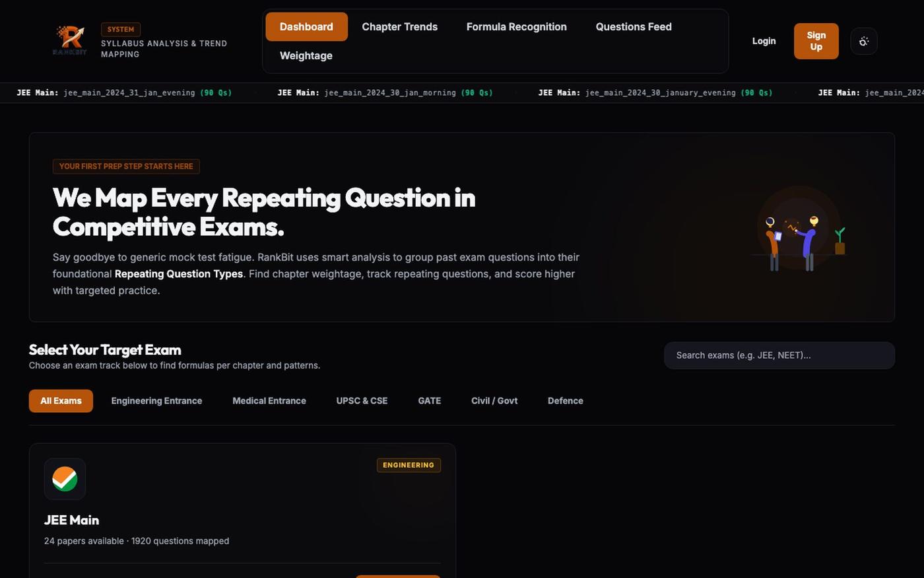Filter by GATE exams
The image size is (924, 578).
point(430,401)
